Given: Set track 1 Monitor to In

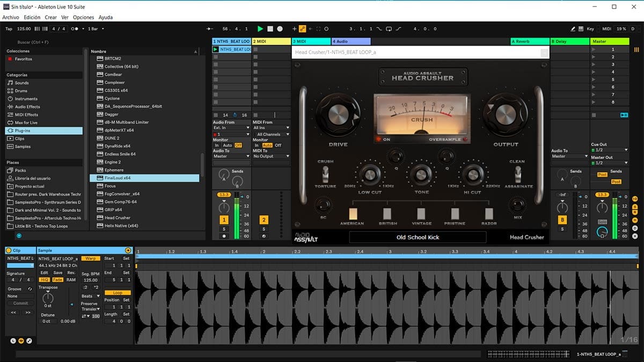Looking at the screenshot, I should point(217,145).
